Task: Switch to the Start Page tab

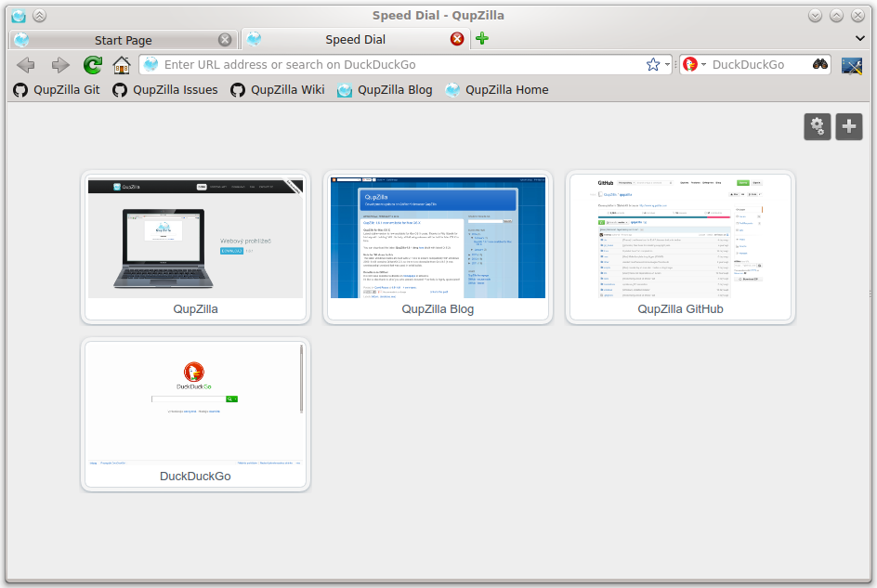Action: 123,40
